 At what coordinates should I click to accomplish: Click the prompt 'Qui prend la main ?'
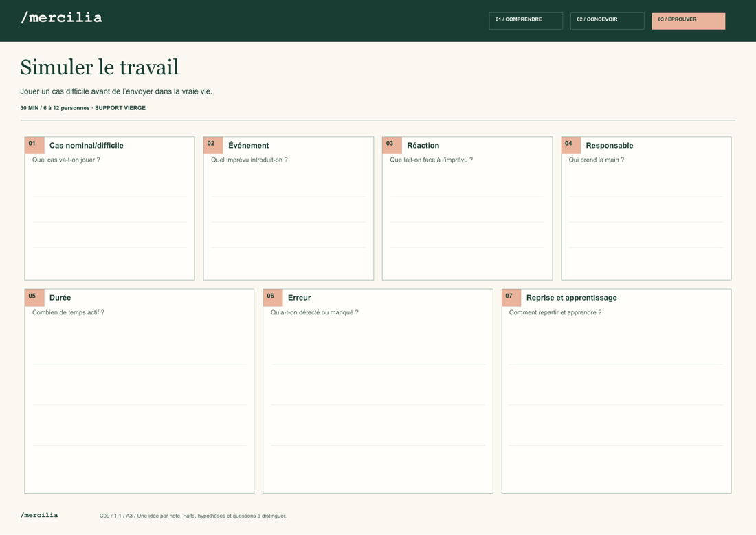[597, 160]
